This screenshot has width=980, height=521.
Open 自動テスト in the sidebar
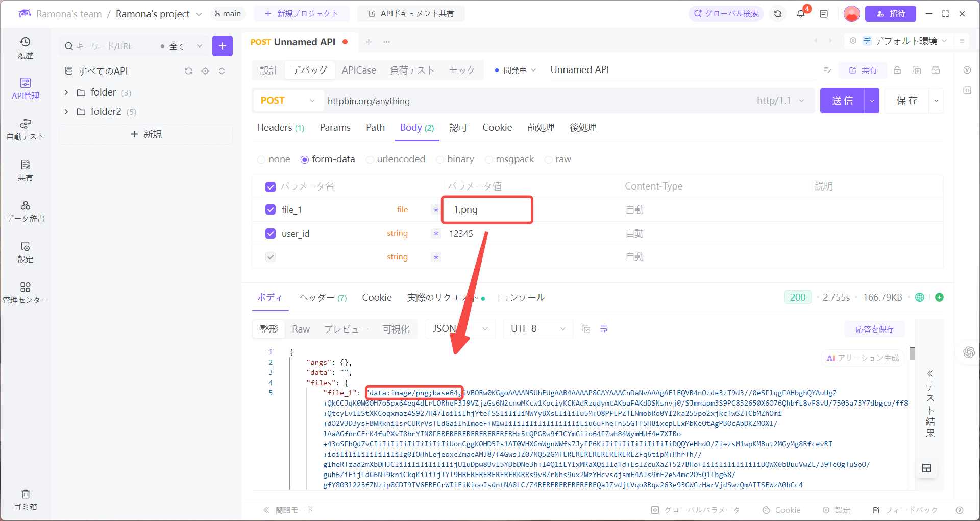(25, 130)
